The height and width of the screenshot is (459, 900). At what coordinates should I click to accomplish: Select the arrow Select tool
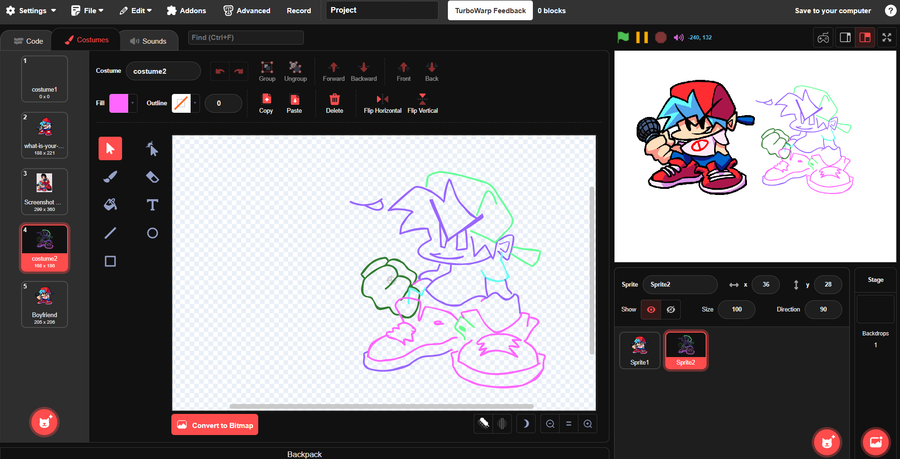110,149
